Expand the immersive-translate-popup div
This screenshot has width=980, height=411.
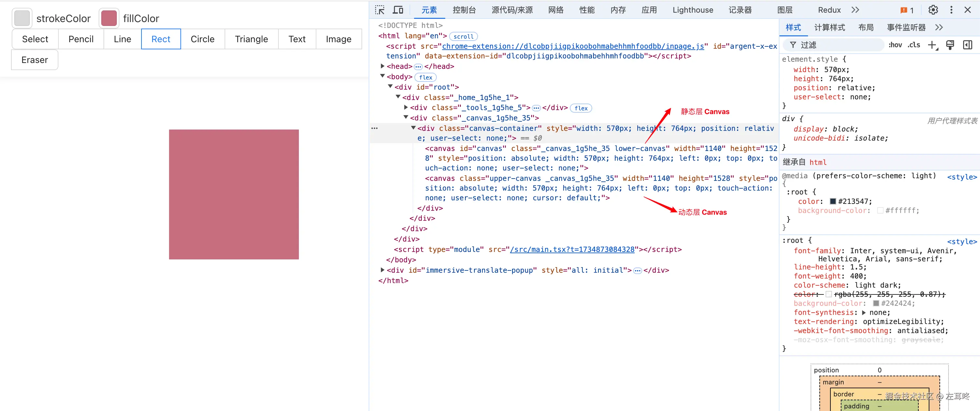pos(382,270)
